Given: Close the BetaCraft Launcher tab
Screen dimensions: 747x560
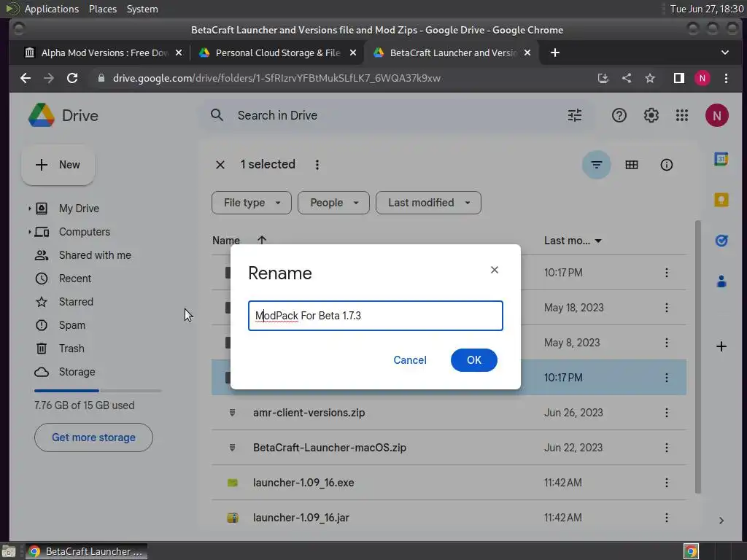Looking at the screenshot, I should [x=527, y=52].
